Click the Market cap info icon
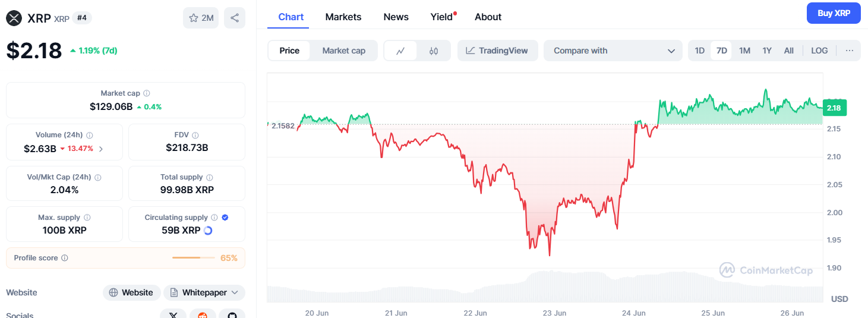The width and height of the screenshot is (868, 318). click(x=147, y=93)
